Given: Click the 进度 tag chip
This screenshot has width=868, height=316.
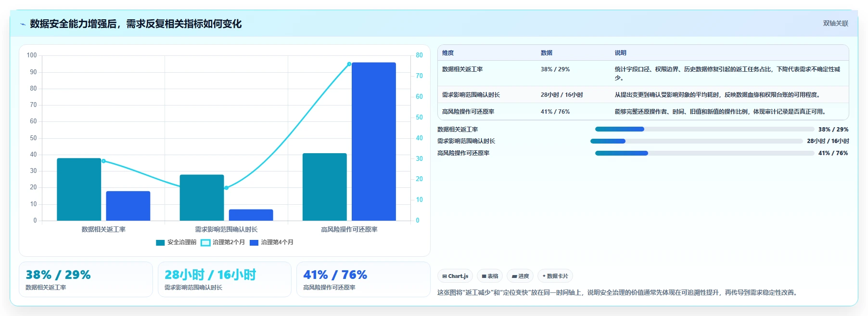Looking at the screenshot, I should tap(520, 276).
